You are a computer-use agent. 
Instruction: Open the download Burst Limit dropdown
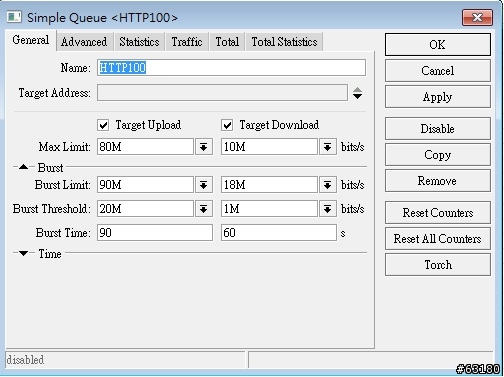328,185
